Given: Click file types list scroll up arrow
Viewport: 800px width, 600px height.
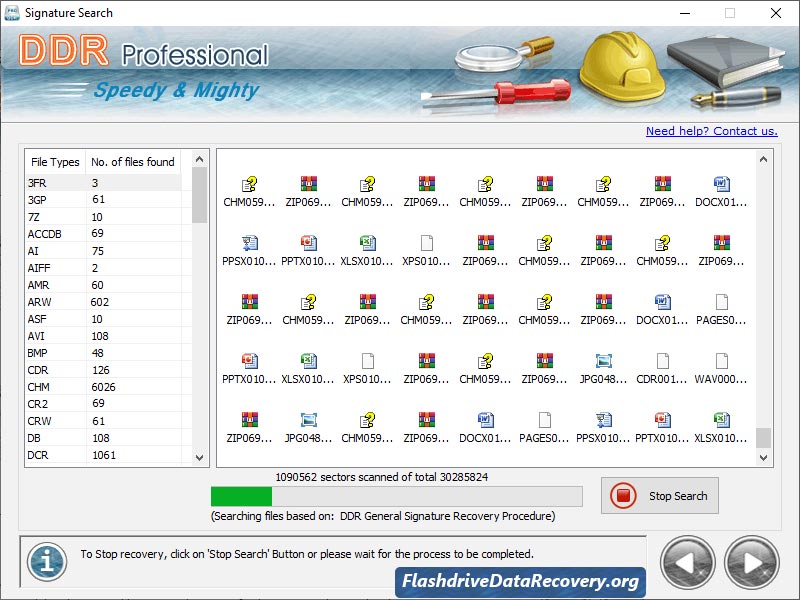Looking at the screenshot, I should click(199, 159).
